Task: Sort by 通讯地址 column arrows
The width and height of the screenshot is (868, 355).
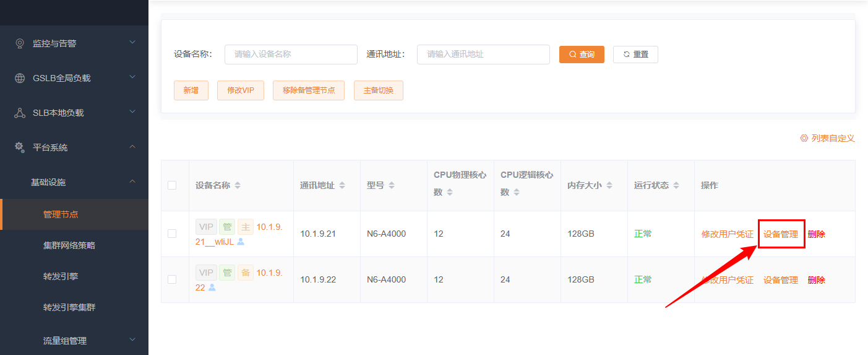Action: 342,186
